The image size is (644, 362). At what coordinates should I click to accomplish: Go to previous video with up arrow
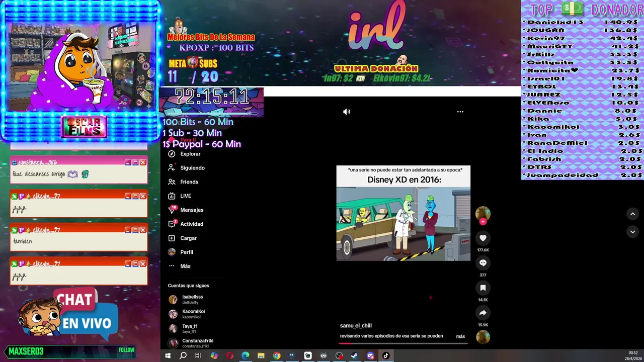(x=633, y=214)
